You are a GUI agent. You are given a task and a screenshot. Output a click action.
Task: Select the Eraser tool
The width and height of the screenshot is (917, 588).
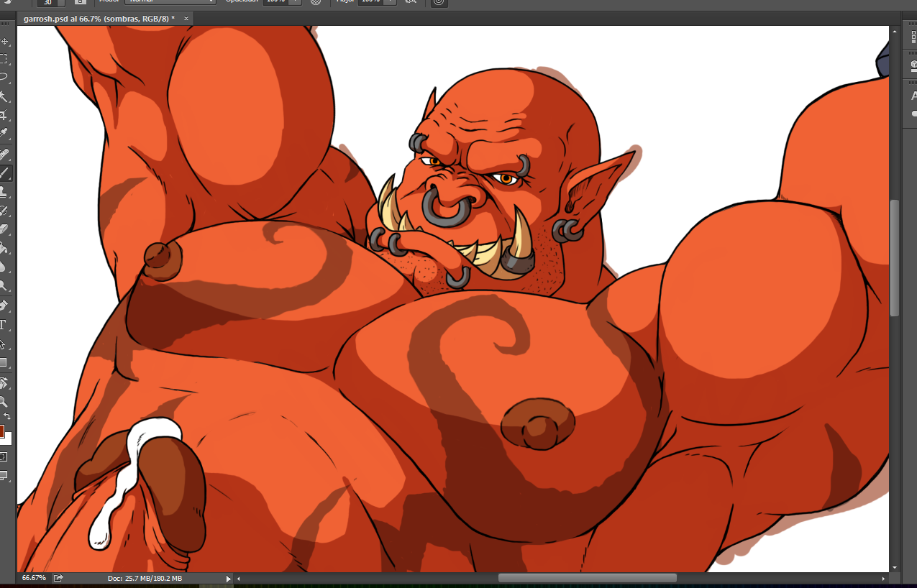(x=4, y=229)
